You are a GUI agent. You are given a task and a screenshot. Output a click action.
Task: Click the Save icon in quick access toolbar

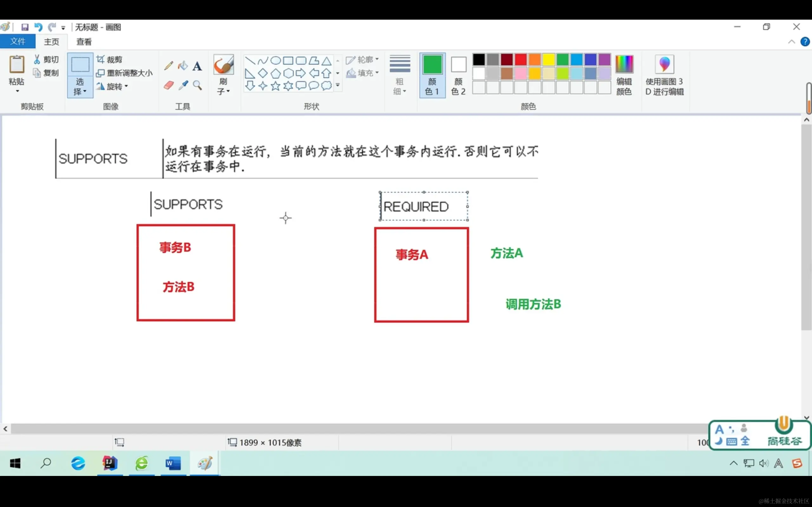click(25, 27)
